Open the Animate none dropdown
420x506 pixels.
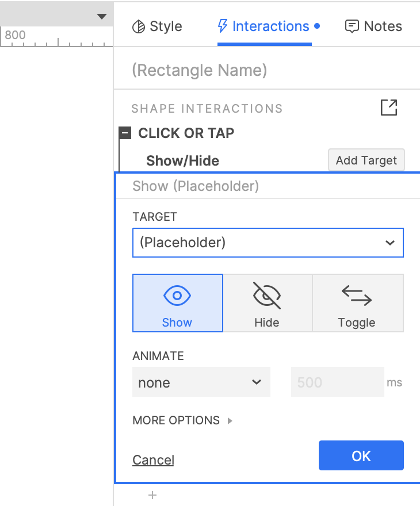201,382
